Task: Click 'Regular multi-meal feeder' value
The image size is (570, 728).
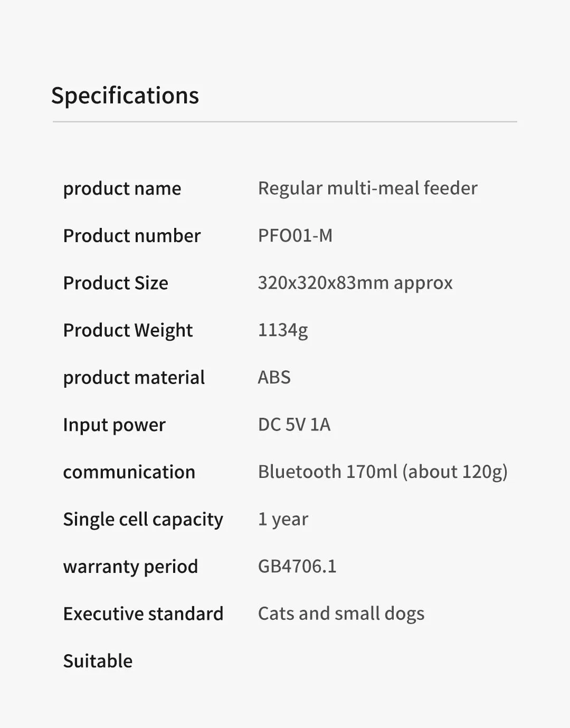Action: 367,188
